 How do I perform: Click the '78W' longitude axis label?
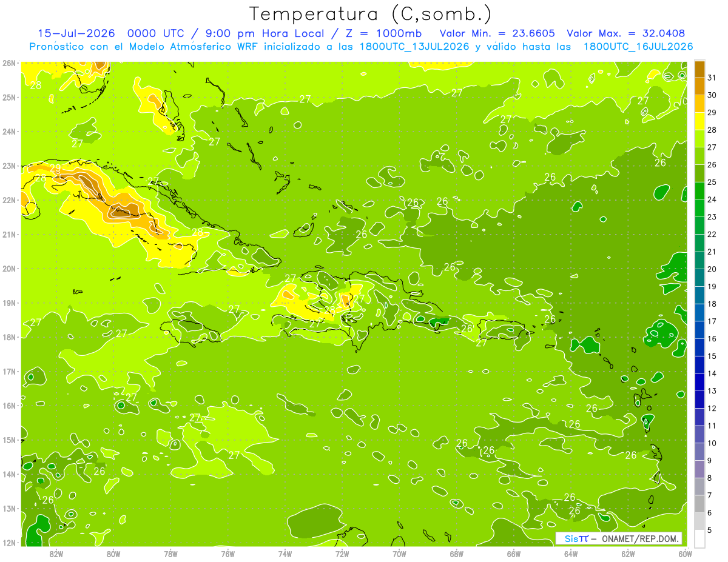[x=170, y=554]
